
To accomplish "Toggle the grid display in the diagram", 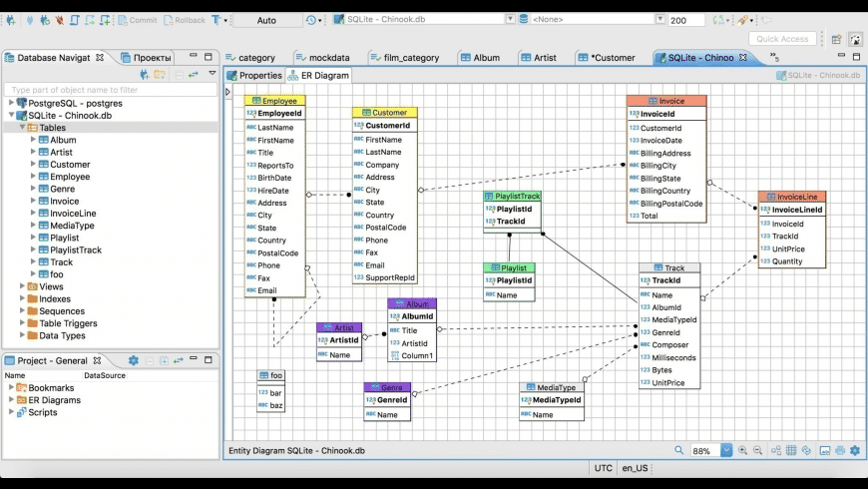I will point(791,451).
